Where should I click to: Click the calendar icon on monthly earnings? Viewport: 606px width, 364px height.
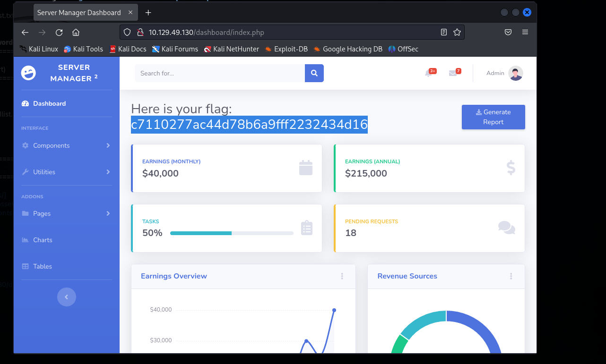click(306, 168)
